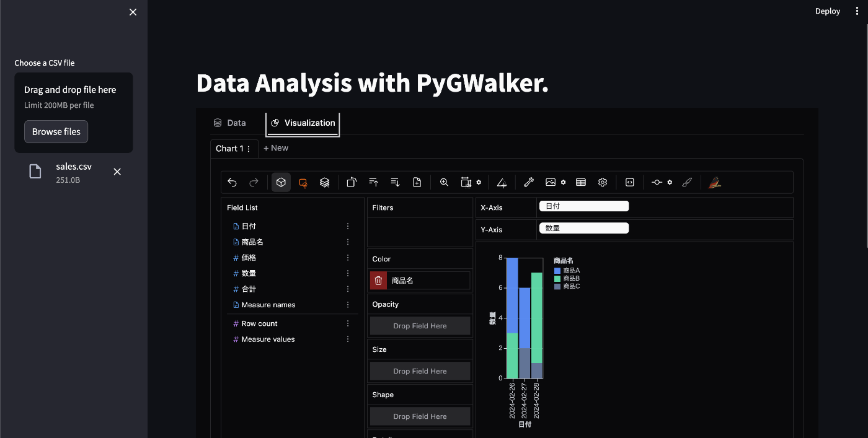
Task: Click the coordinate system triangle icon
Action: 502,182
